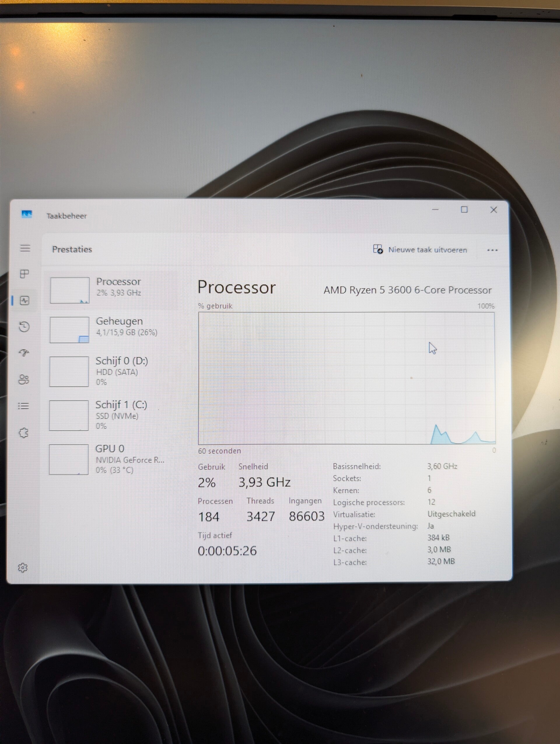This screenshot has height=744, width=560.
Task: Open the App history sidebar icon
Action: point(24,326)
